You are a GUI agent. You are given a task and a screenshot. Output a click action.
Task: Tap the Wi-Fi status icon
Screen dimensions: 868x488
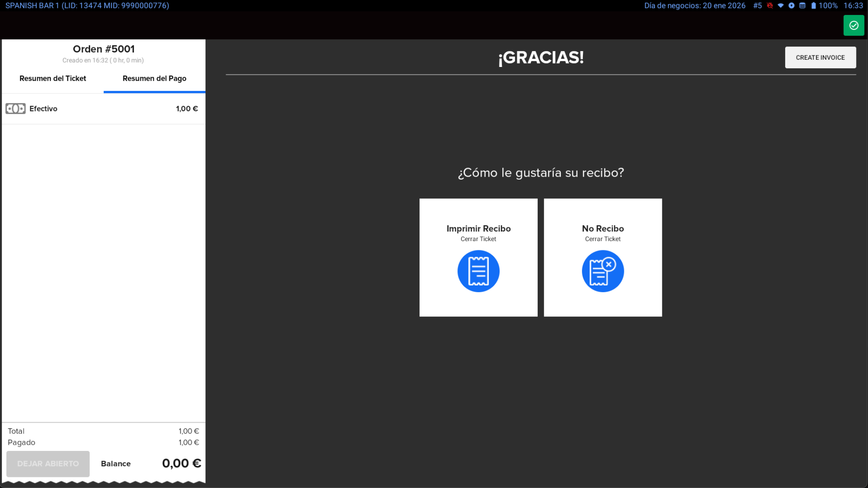tap(781, 6)
